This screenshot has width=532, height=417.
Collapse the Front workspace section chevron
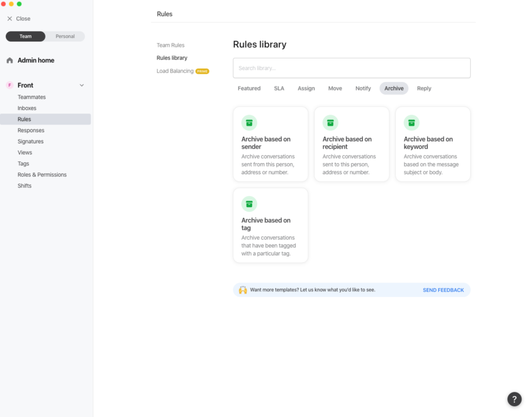(x=82, y=85)
